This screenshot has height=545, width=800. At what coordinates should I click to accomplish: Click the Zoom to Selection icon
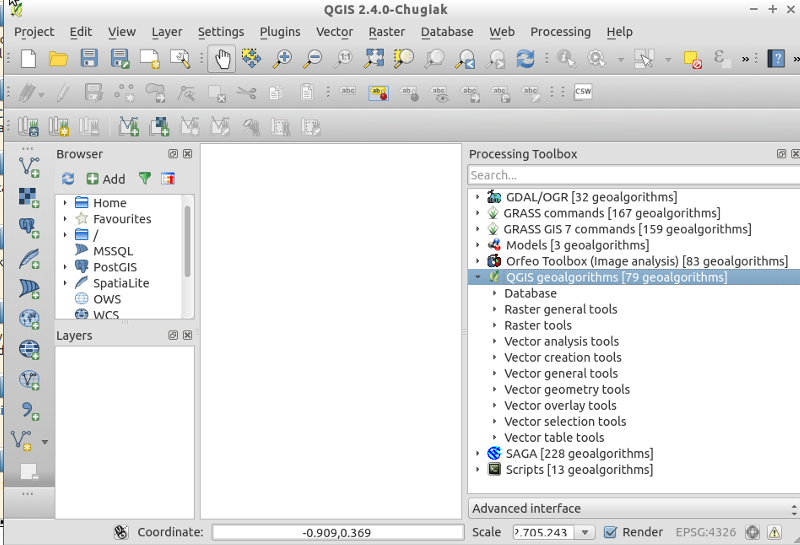[404, 59]
